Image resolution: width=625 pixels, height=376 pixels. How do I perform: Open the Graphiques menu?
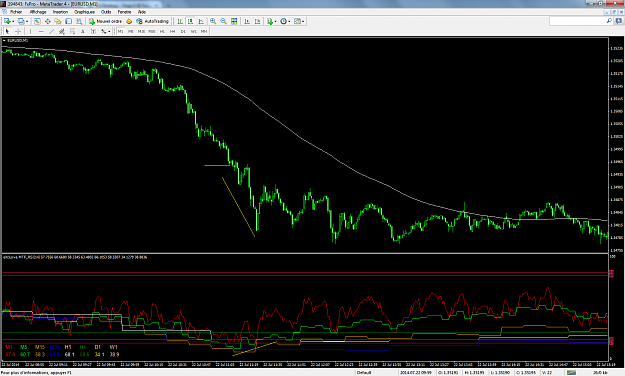coord(85,12)
